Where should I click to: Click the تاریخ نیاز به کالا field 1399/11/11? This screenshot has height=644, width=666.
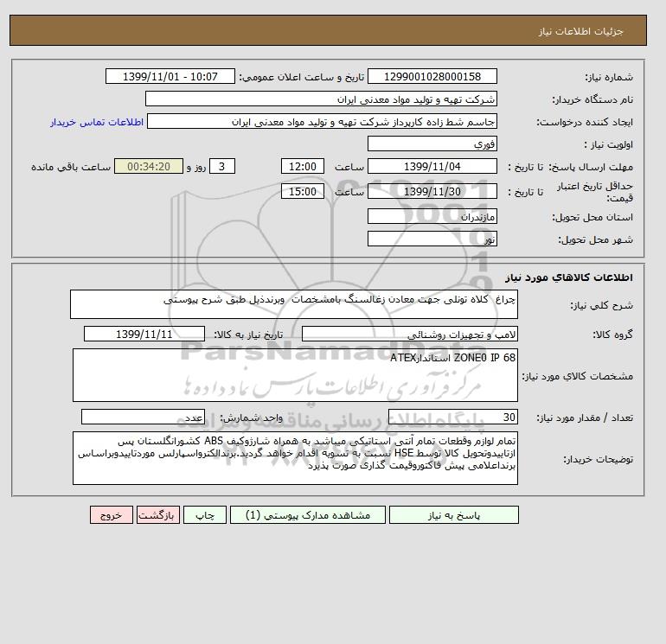[x=144, y=334]
